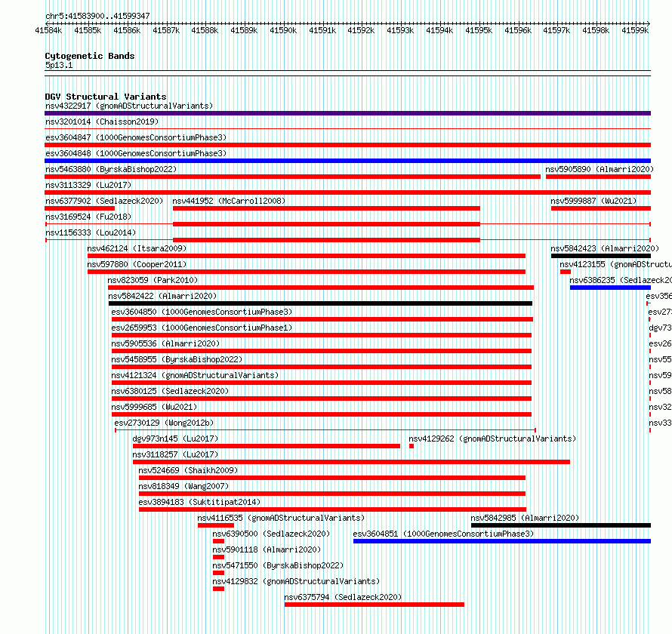Image resolution: width=672 pixels, height=634 pixels.
Task: Click nsv5842422 (Almarri2020) variant label
Action: point(162,296)
